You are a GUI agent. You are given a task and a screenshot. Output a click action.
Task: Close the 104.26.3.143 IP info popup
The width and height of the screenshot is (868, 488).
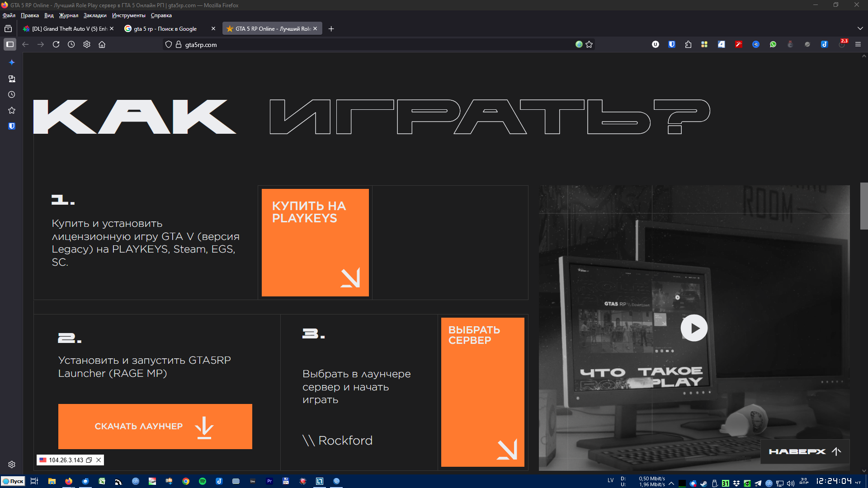coord(99,460)
